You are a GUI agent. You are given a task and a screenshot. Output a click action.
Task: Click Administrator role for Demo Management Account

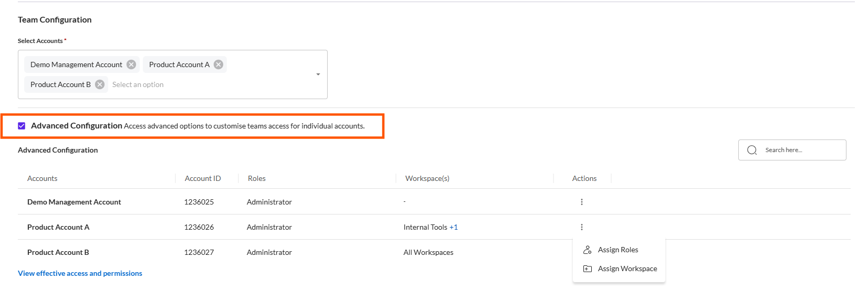pyautogui.click(x=269, y=202)
